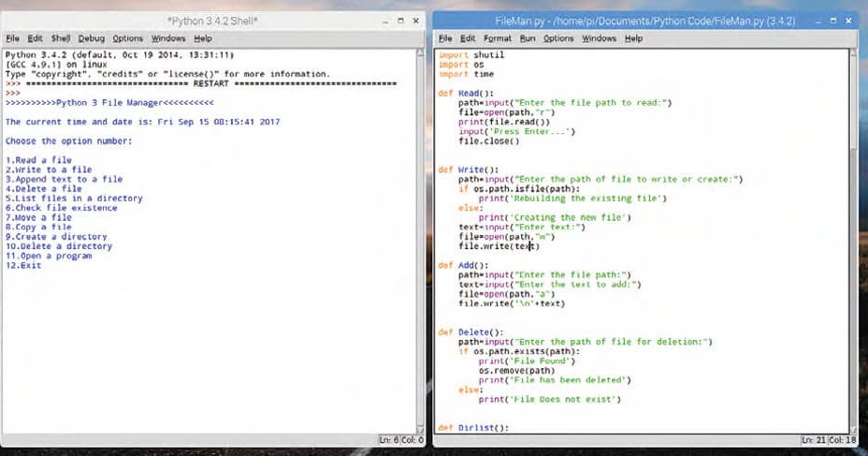Screen dimensions: 868x456
Task: Click 'print(file.read())' line in editor
Action: coord(504,122)
